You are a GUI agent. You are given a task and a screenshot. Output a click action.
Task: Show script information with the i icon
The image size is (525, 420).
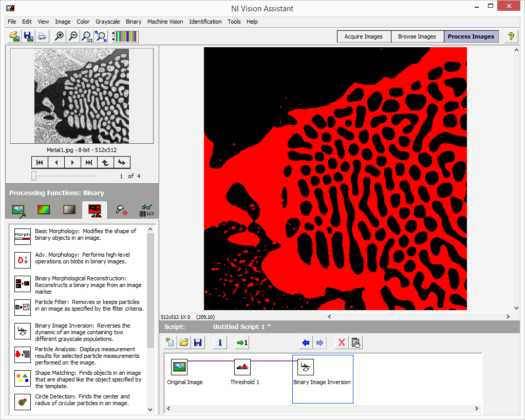[220, 342]
